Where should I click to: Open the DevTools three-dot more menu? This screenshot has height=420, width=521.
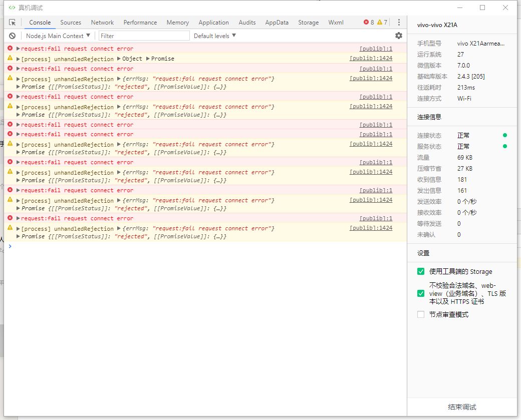(x=399, y=22)
